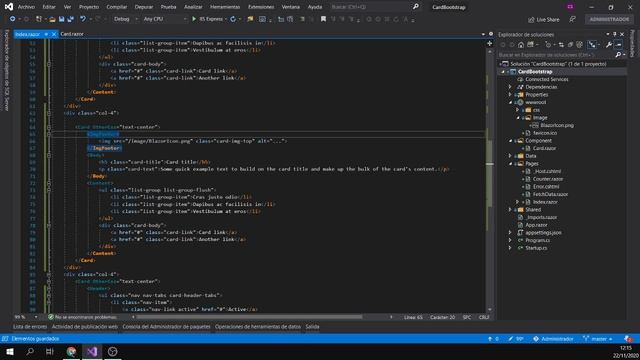Click the IIS Express run button label
Screen dimensions: 640x360
[x=211, y=19]
